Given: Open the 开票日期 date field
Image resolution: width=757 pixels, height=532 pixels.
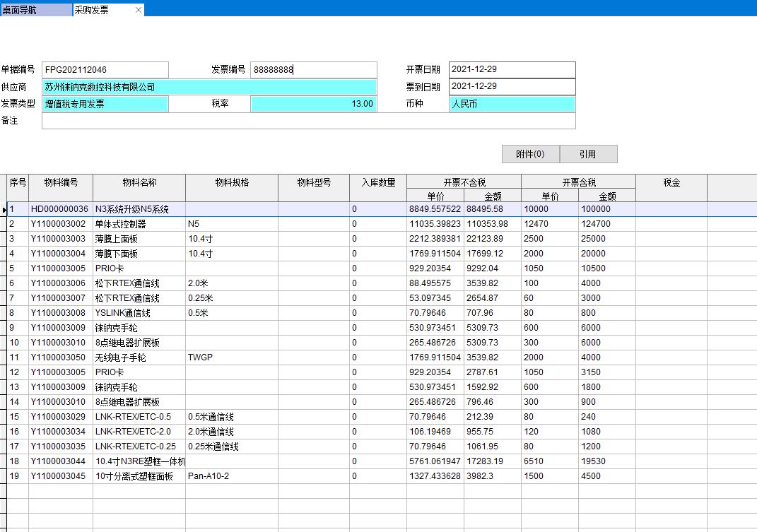Looking at the screenshot, I should click(x=512, y=70).
